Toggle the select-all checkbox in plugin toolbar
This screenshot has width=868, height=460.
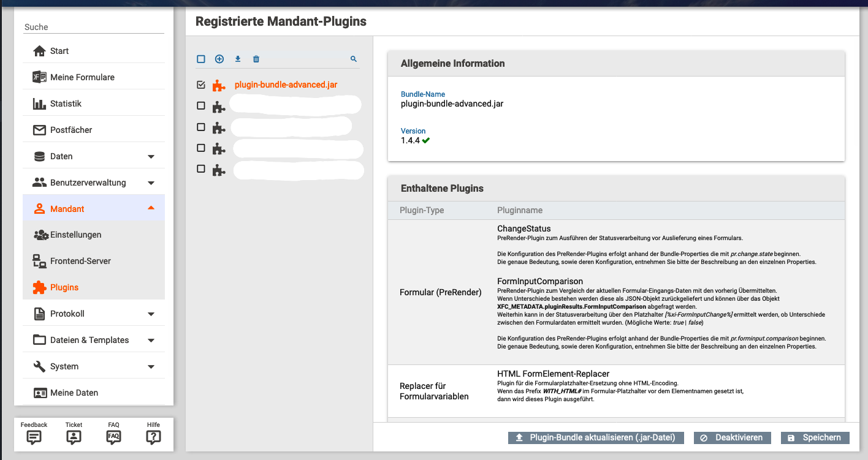[x=201, y=59]
